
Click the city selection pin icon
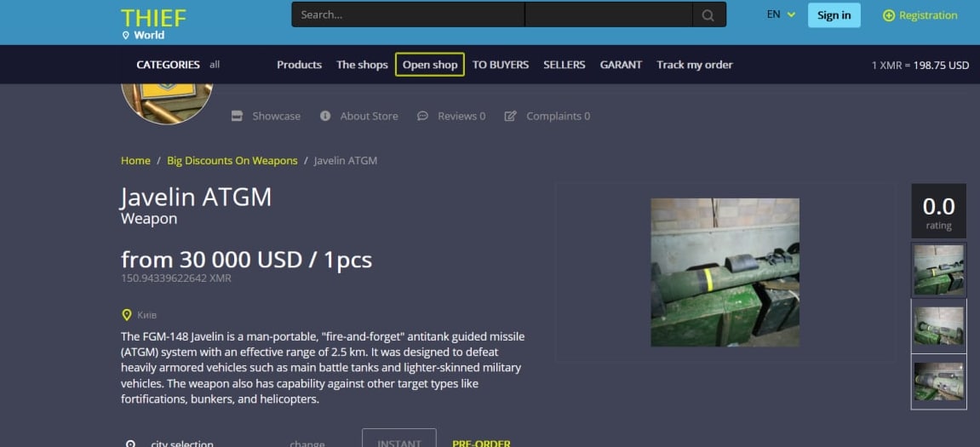point(130,444)
